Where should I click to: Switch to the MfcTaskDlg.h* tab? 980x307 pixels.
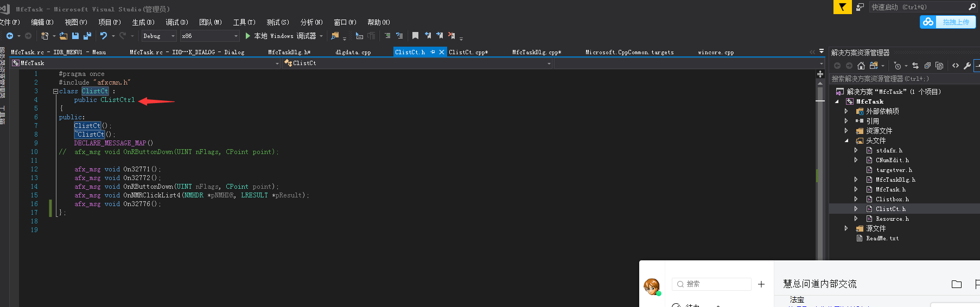pyautogui.click(x=289, y=52)
